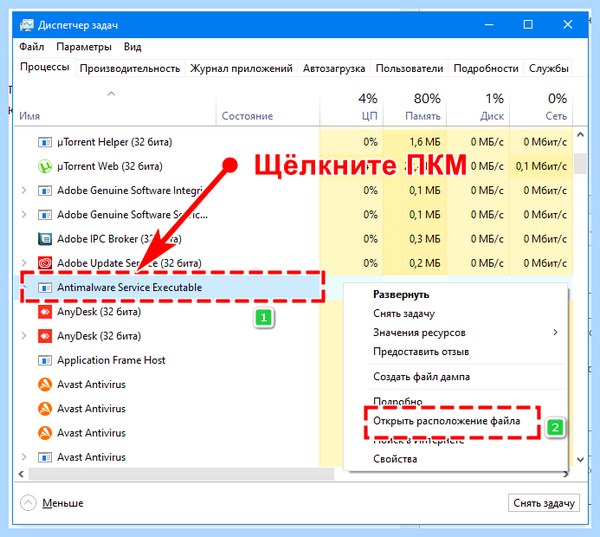Expand Adobe Update Service process group

click(24, 263)
